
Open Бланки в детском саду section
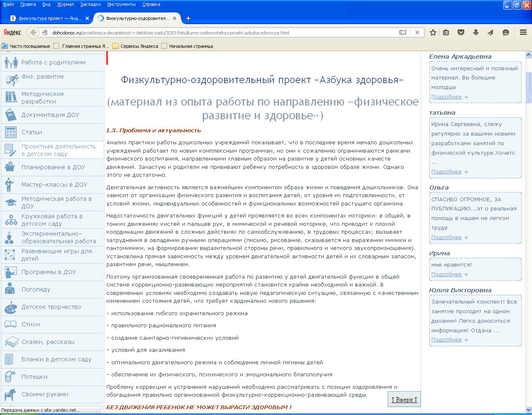(52, 359)
